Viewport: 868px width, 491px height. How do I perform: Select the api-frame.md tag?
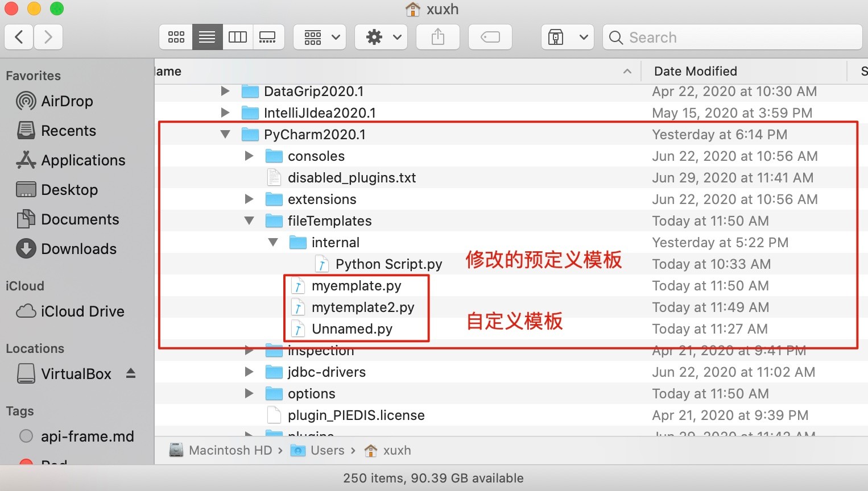[x=77, y=436]
